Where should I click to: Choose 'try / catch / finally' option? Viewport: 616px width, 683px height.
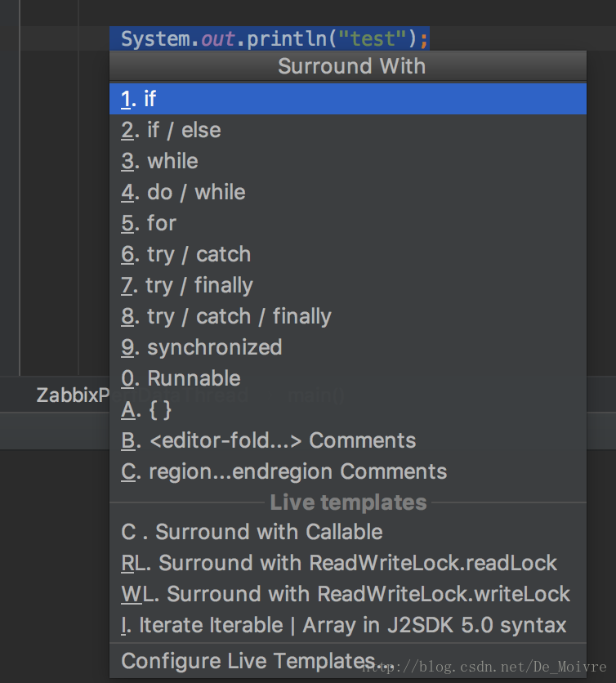coord(348,317)
